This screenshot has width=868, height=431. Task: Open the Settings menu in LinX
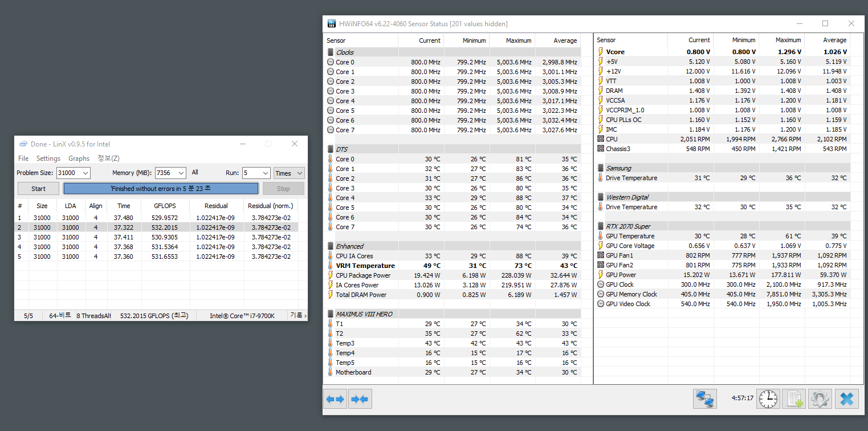pos(48,158)
